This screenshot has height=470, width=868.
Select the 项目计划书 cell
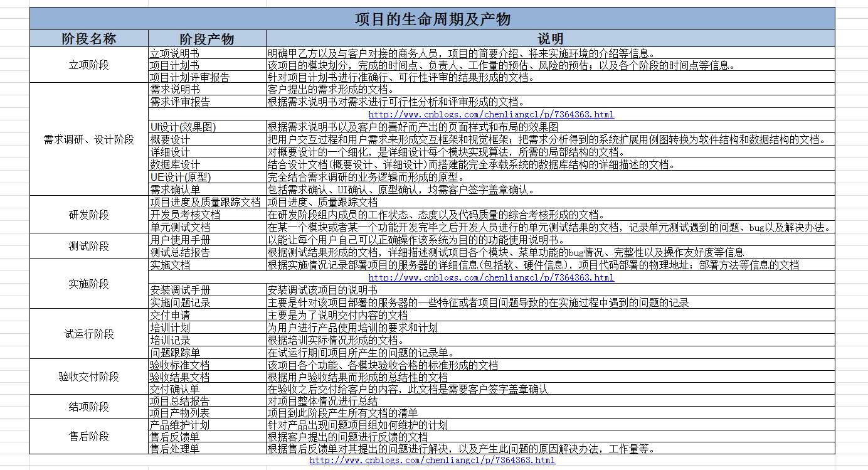click(x=207, y=65)
